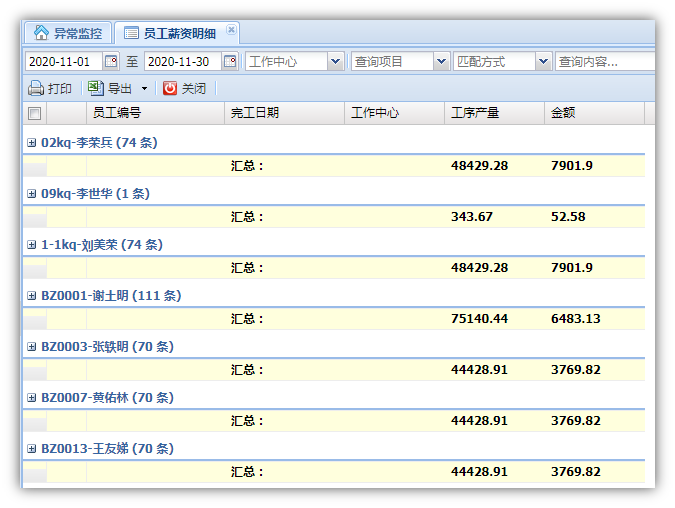The image size is (675, 508).
Task: Open the 导出 dropdown arrow
Action: pos(144,89)
